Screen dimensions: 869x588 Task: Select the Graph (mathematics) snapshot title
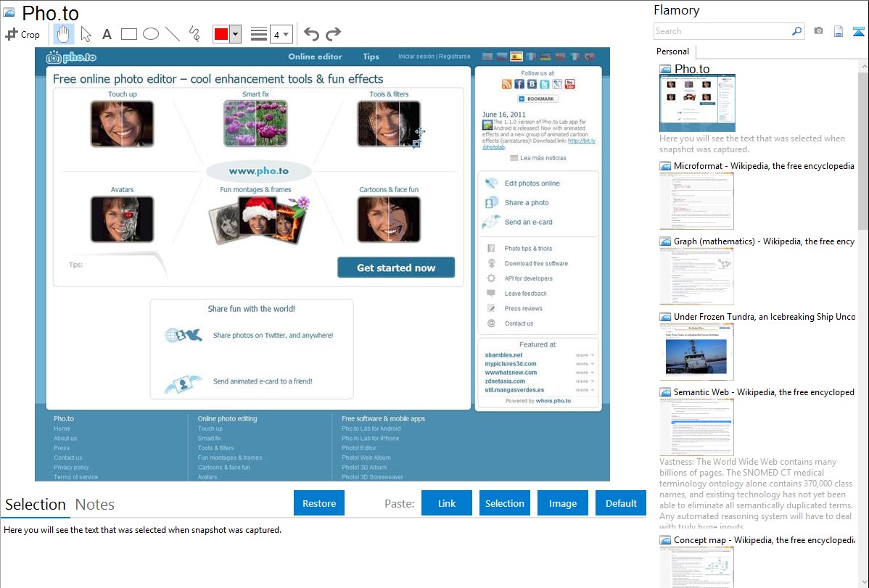765,241
